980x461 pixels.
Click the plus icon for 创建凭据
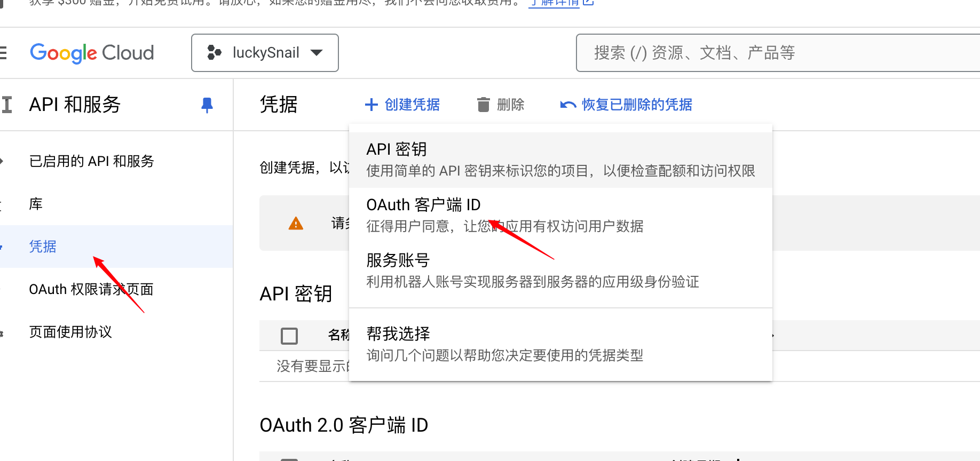coord(371,105)
